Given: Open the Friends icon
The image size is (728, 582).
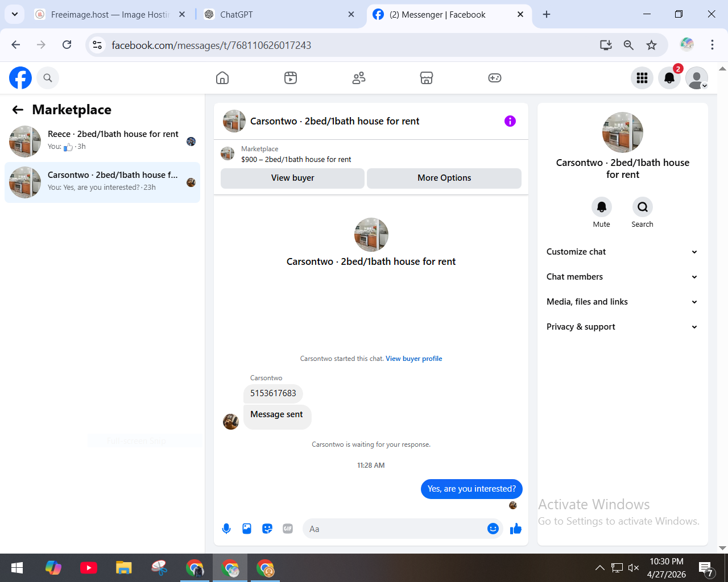Looking at the screenshot, I should pos(359,78).
